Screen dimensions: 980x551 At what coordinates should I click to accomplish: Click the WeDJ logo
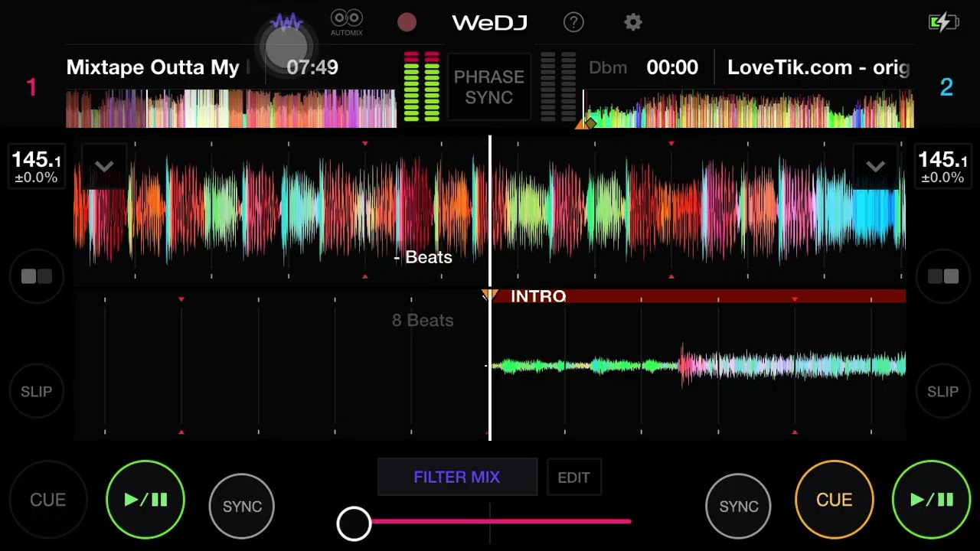click(489, 23)
